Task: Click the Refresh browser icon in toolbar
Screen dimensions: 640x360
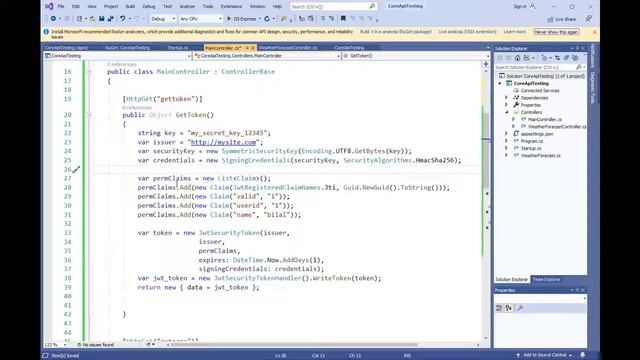Action: point(267,19)
